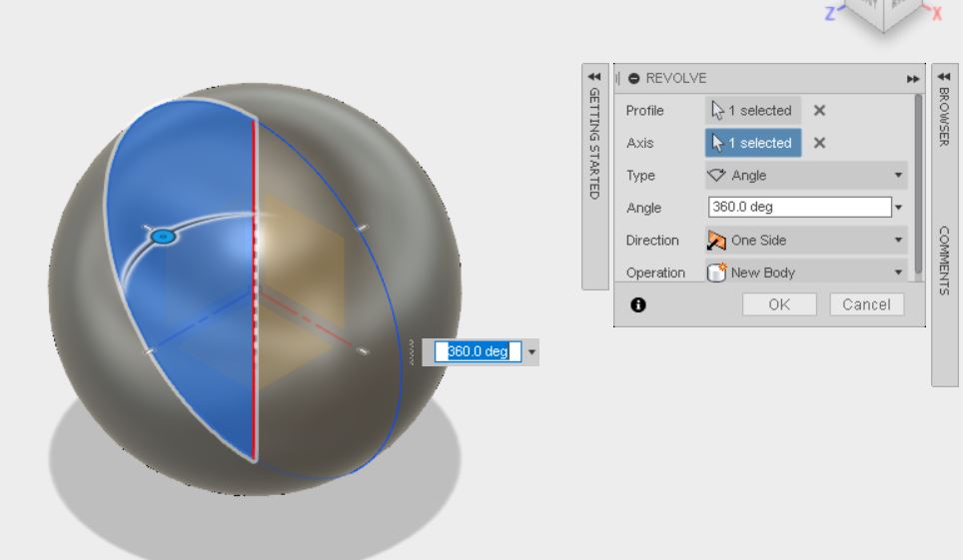Expand the Getting Started panel arrows
Image resolution: width=963 pixels, height=560 pixels.
click(x=594, y=77)
